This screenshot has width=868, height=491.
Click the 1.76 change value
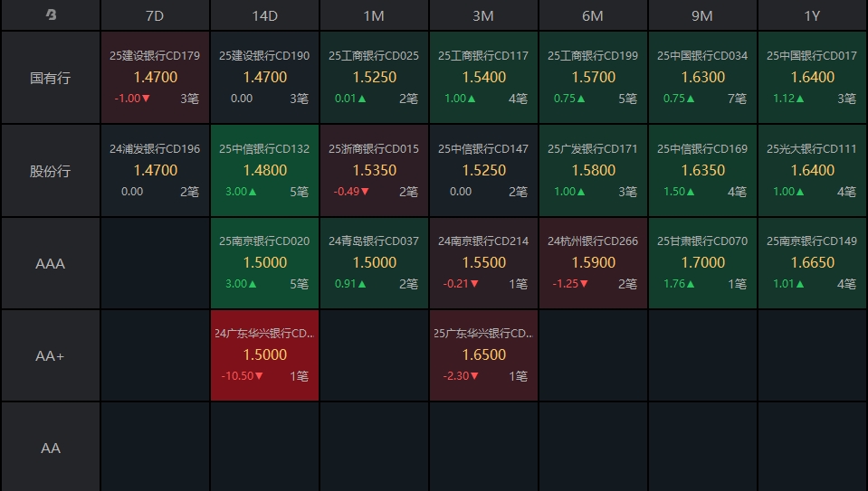[679, 284]
